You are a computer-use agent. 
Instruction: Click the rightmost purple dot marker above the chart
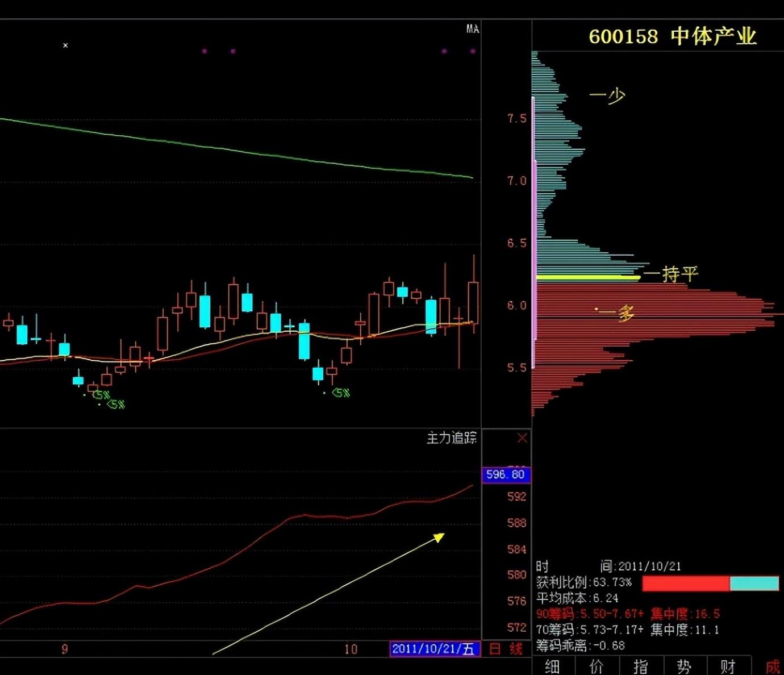pyautogui.click(x=473, y=51)
